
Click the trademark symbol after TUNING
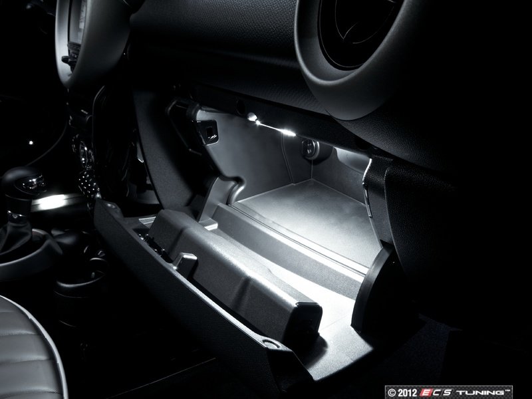point(508,388)
